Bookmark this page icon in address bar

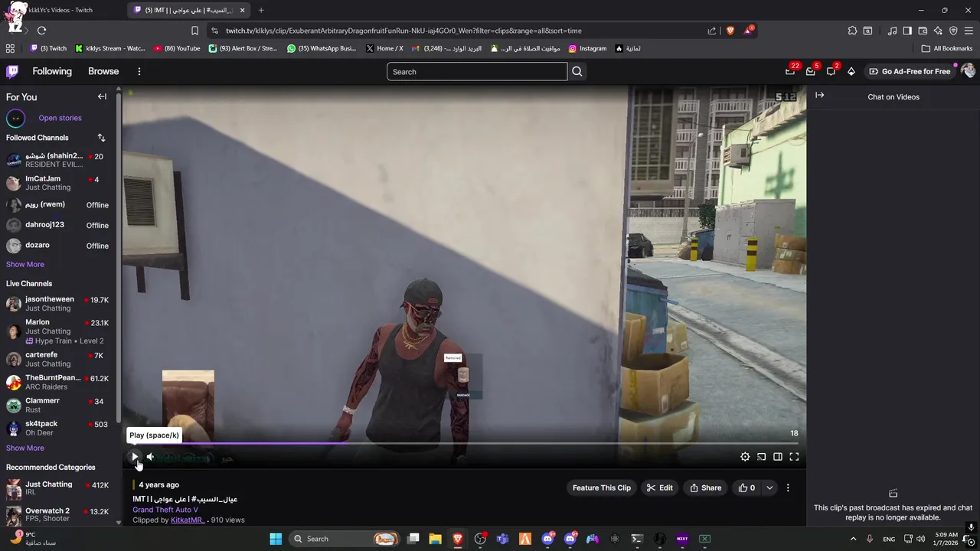pyautogui.click(x=194, y=31)
